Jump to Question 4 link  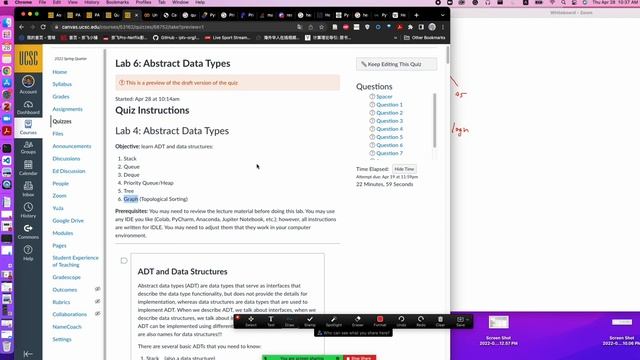(x=389, y=129)
